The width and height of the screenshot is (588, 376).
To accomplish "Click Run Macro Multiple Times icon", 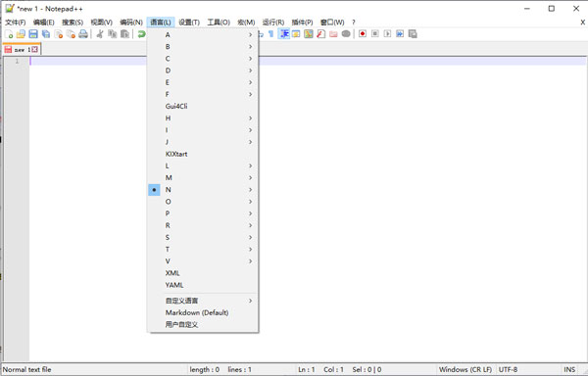I will click(x=400, y=34).
